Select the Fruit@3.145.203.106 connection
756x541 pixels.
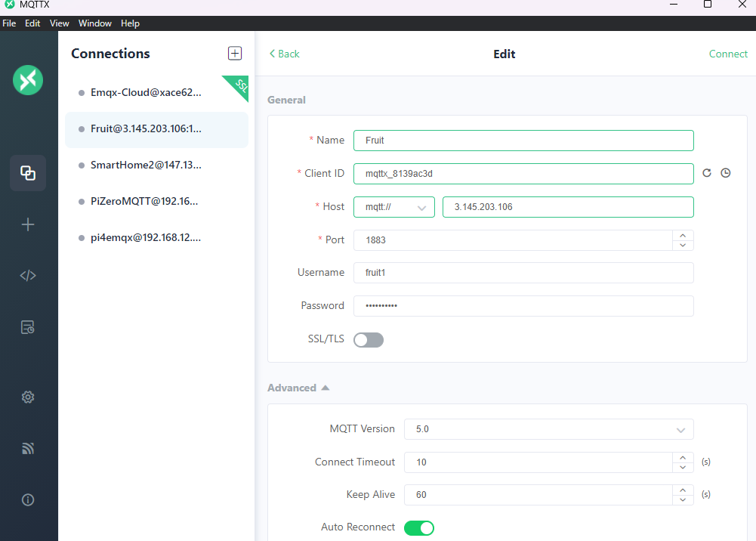pos(156,129)
